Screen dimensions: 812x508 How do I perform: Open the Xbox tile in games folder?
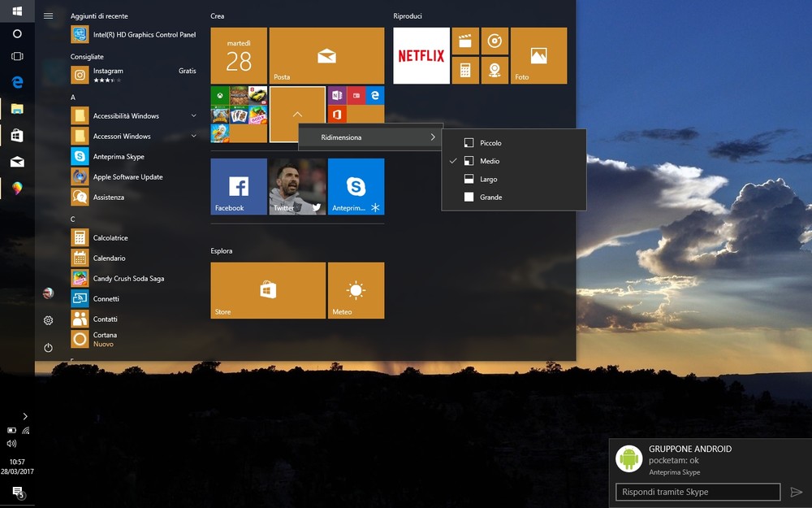pyautogui.click(x=220, y=95)
